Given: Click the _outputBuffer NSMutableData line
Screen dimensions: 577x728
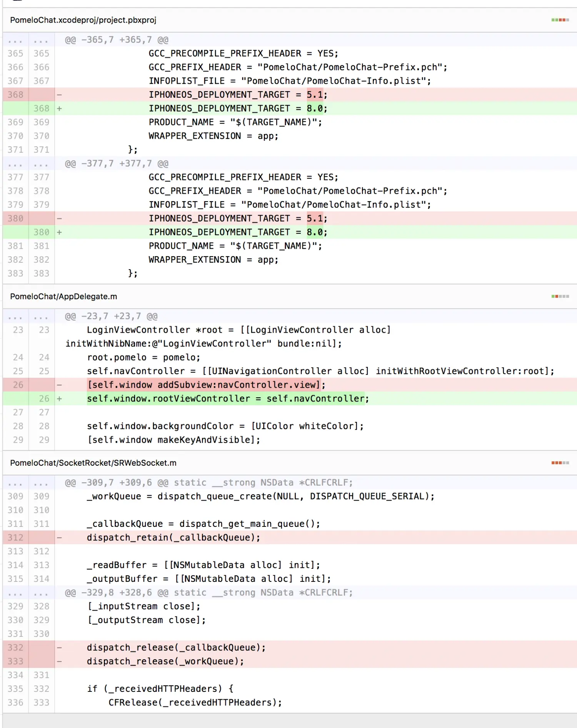Looking at the screenshot, I should (x=290, y=579).
